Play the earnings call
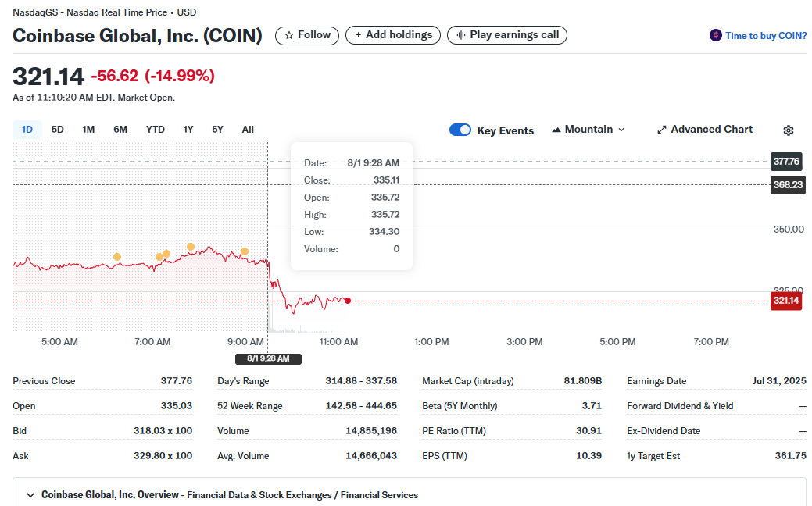The height and width of the screenshot is (506, 812). (507, 35)
